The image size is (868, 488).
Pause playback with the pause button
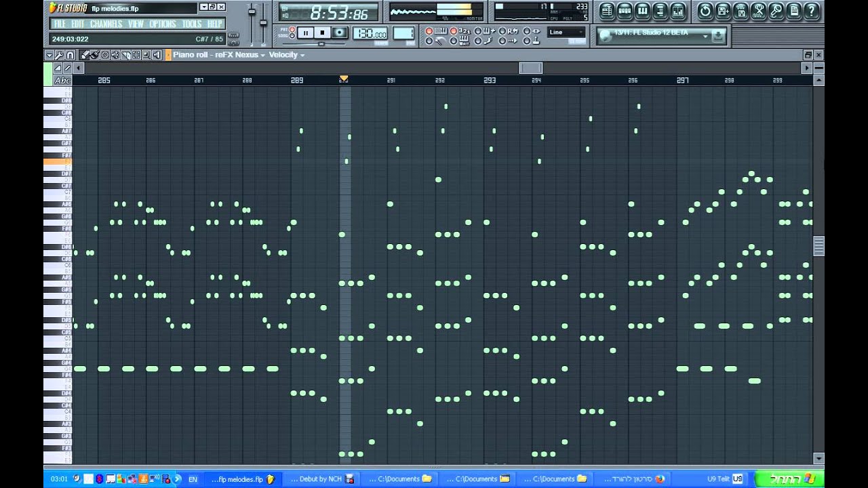pyautogui.click(x=305, y=33)
